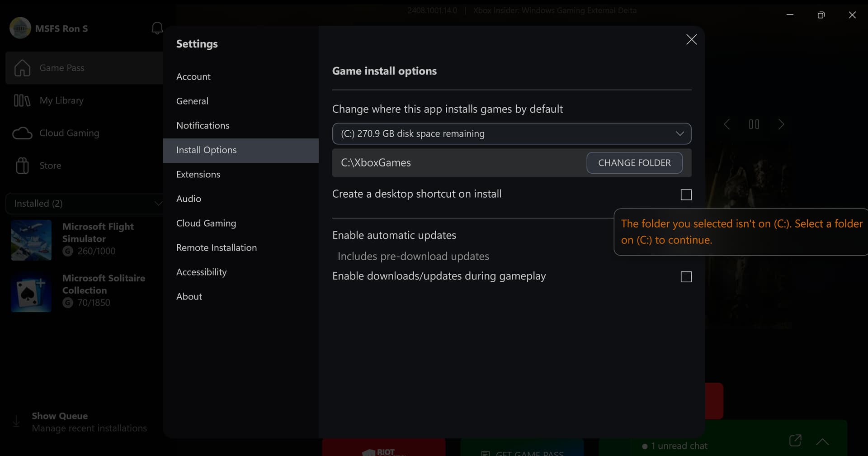This screenshot has height=456, width=868.
Task: Click the MSFS Ron S profile avatar
Action: point(20,28)
